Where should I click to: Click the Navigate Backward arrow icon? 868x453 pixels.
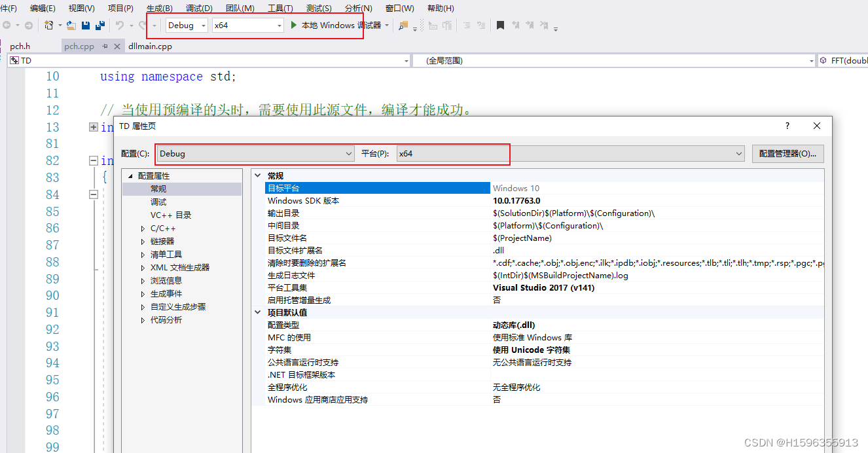tap(7, 25)
